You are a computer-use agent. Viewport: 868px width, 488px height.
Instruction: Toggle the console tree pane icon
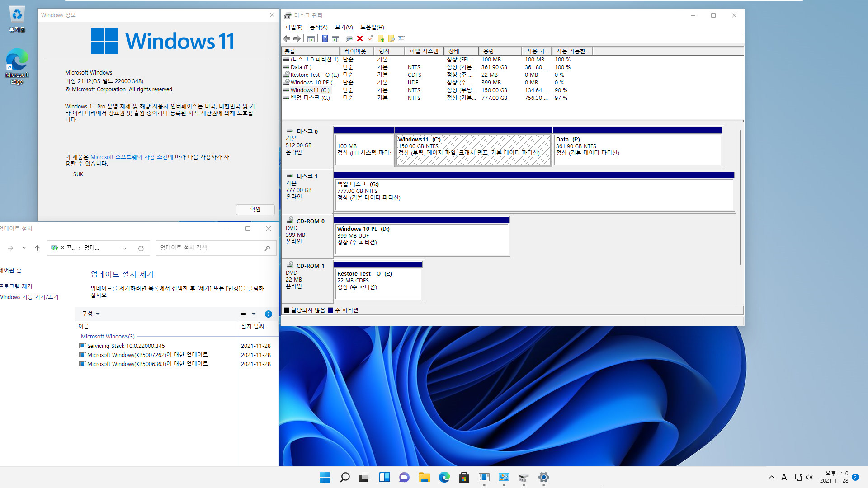(x=311, y=39)
